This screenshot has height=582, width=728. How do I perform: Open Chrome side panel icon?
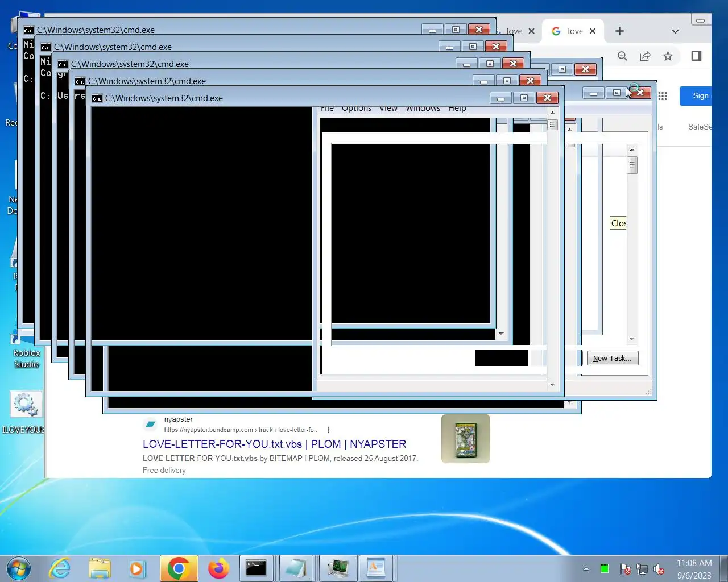696,56
